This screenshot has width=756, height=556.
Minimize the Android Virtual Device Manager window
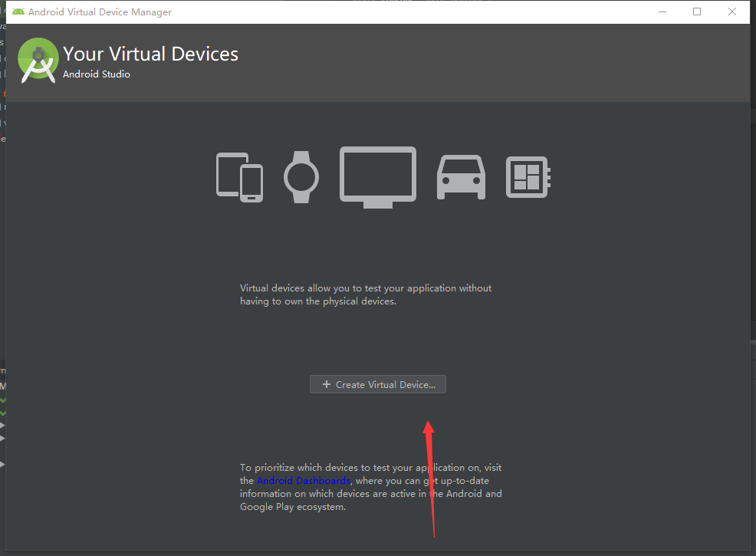click(662, 12)
